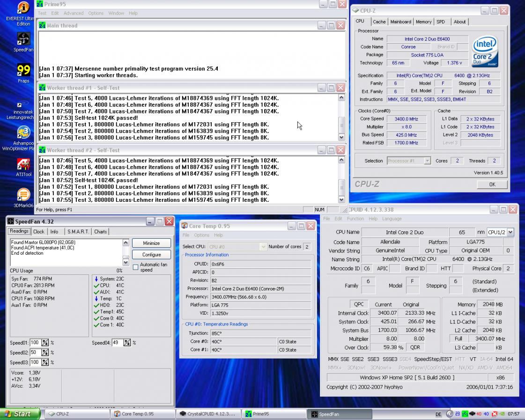
Task: Click the CPU-Z title bar icon
Action: click(355, 10)
